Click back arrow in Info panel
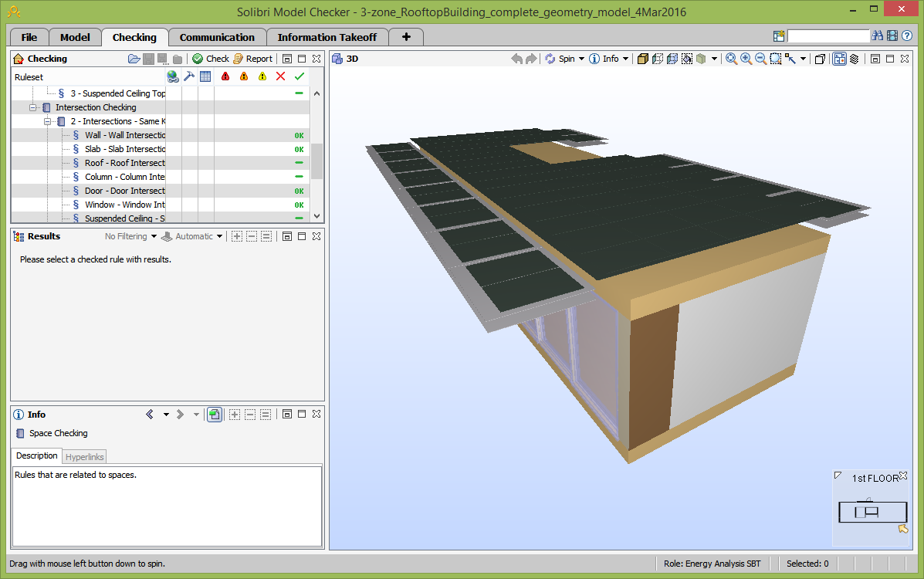This screenshot has height=579, width=924. (150, 415)
